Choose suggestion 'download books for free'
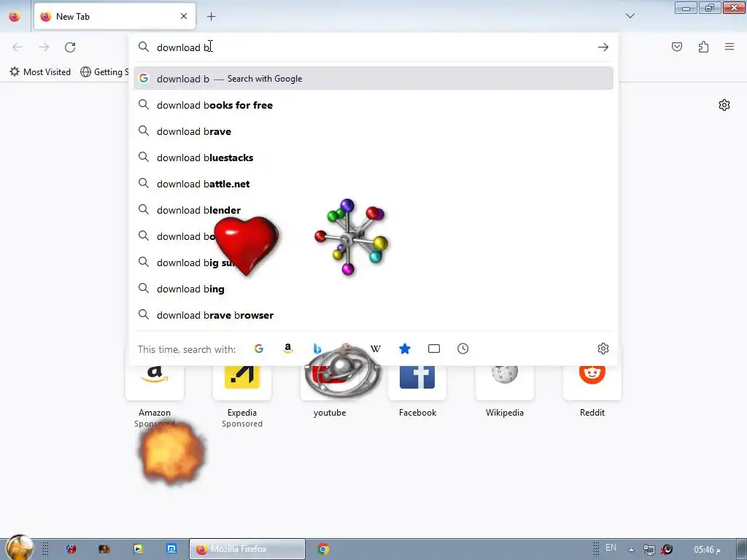Screen dimensions: 747x560 click(373, 105)
